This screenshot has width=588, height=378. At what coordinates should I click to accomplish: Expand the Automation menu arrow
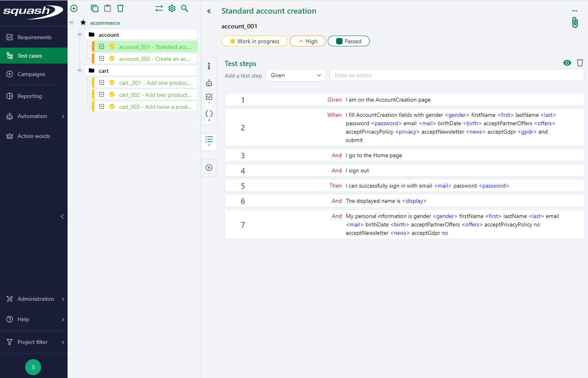(63, 116)
